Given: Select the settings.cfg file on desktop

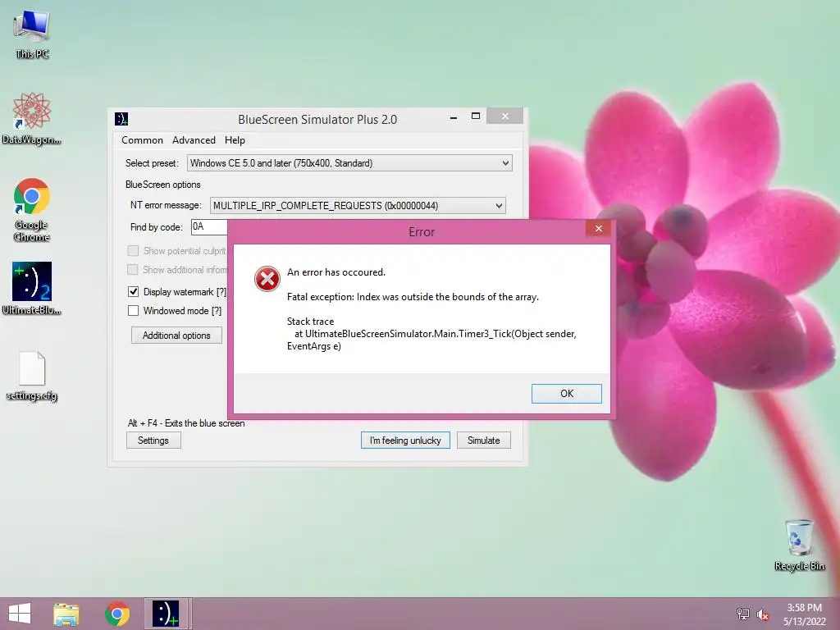Looking at the screenshot, I should [x=32, y=376].
